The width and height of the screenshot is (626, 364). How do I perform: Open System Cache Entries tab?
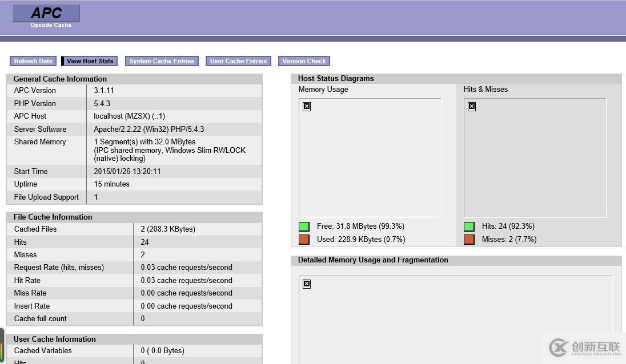(162, 61)
